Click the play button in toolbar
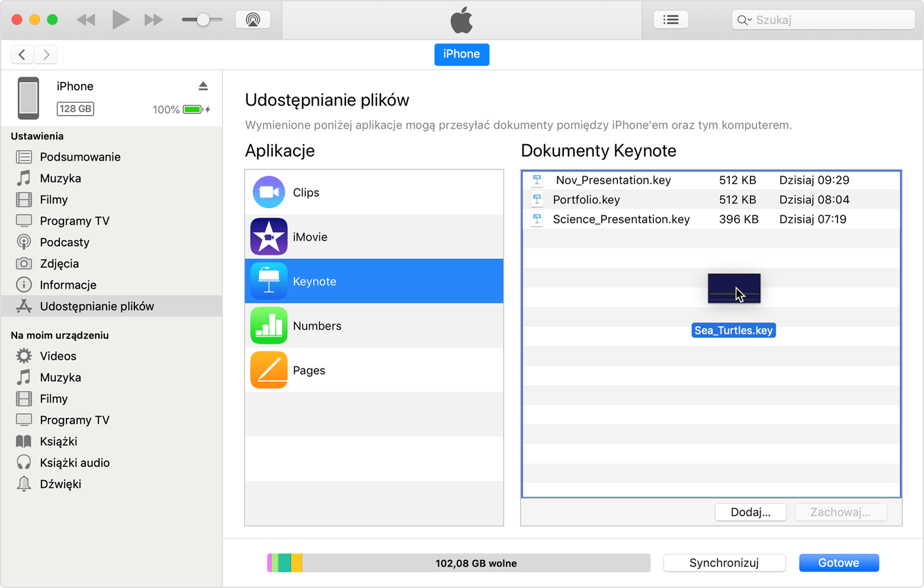This screenshot has height=588, width=924. coord(121,20)
